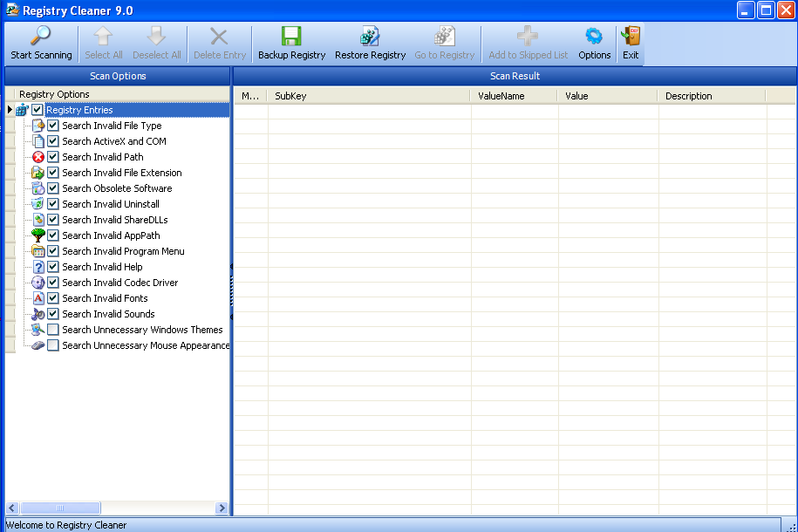Uncheck Search Invalid Fonts checkbox
The width and height of the screenshot is (798, 532).
53,298
